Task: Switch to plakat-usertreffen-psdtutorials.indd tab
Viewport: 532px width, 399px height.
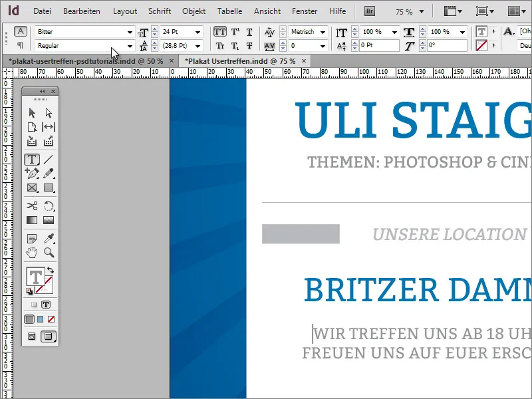Action: (86, 61)
